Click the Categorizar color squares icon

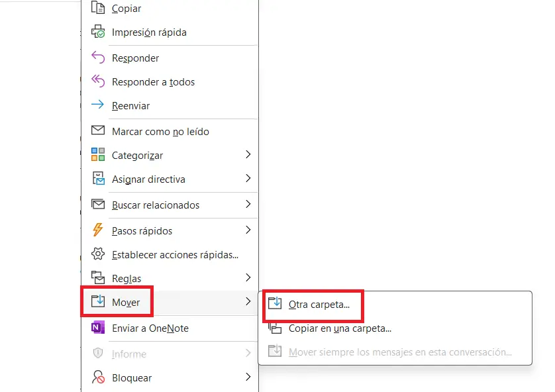(97, 155)
